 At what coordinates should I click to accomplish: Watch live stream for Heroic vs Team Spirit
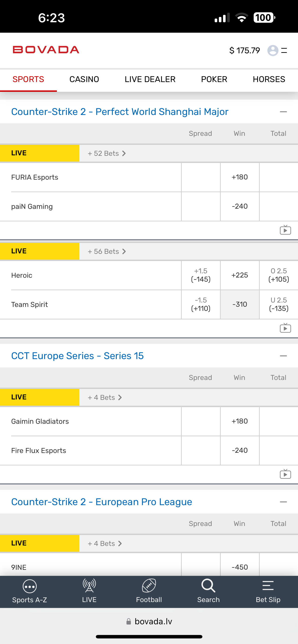coord(285,328)
